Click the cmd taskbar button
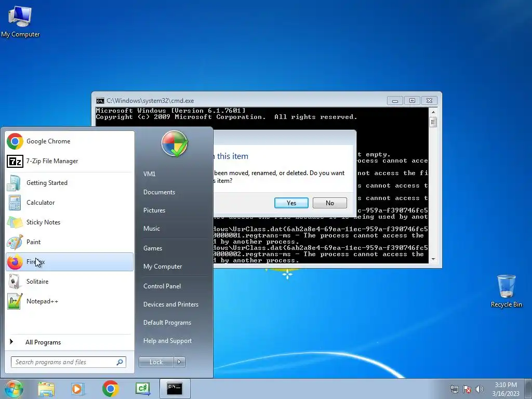Image resolution: width=532 pixels, height=399 pixels. pos(175,389)
